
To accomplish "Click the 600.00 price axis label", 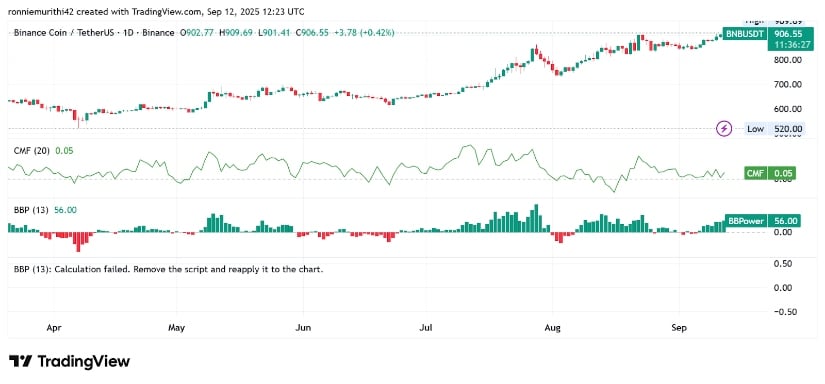I will coord(788,109).
